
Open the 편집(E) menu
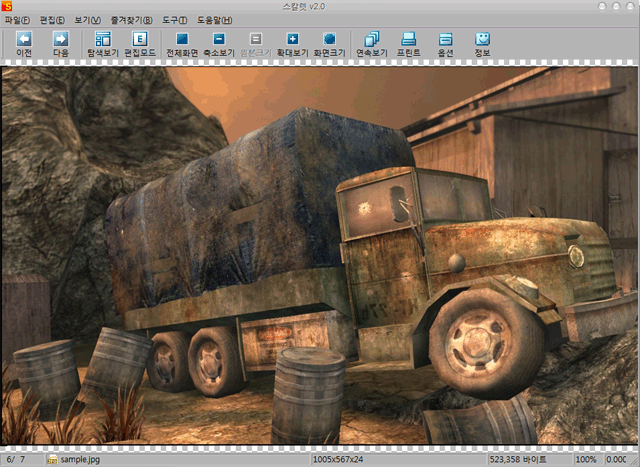pos(52,20)
